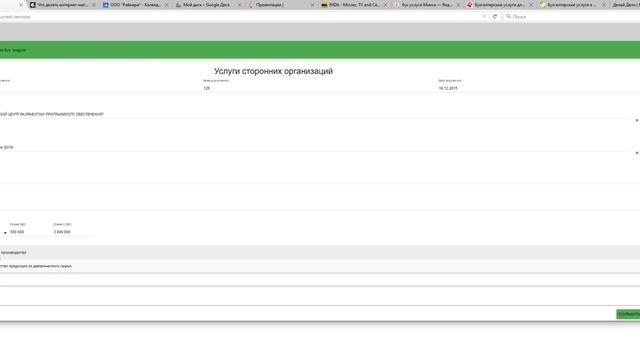Click the document number field showing 125
The width and height of the screenshot is (640, 360).
pyautogui.click(x=318, y=88)
